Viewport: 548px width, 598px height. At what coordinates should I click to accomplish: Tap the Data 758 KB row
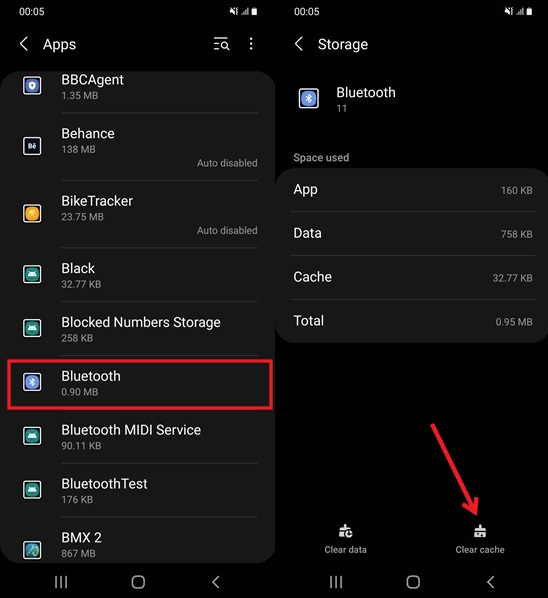(413, 233)
